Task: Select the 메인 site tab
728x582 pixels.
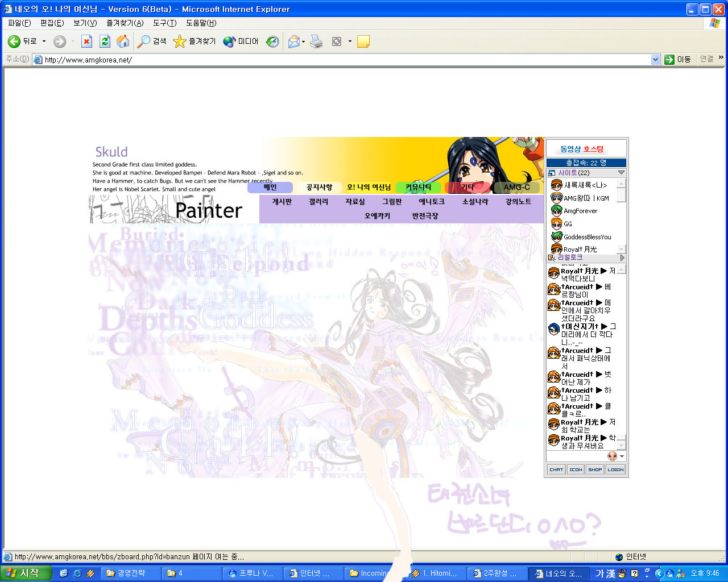Action: (270, 188)
